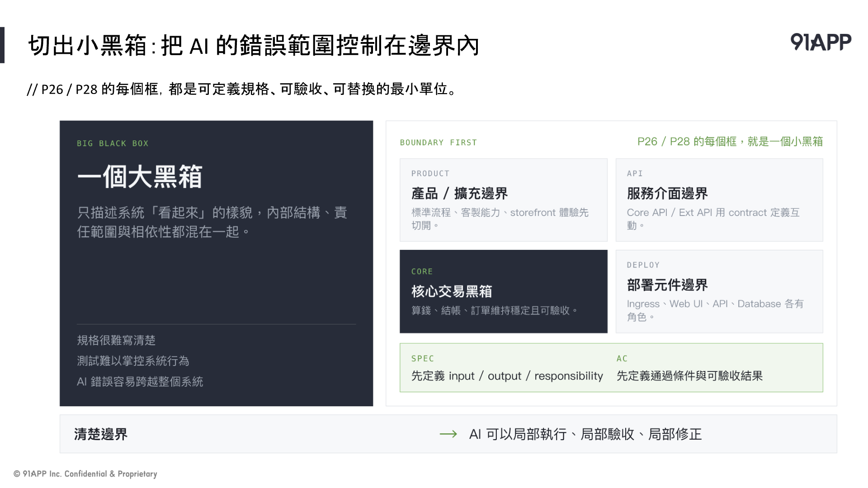This screenshot has width=868, height=488.
Task: Click the green arrow icon in bottom bar
Action: pos(448,434)
